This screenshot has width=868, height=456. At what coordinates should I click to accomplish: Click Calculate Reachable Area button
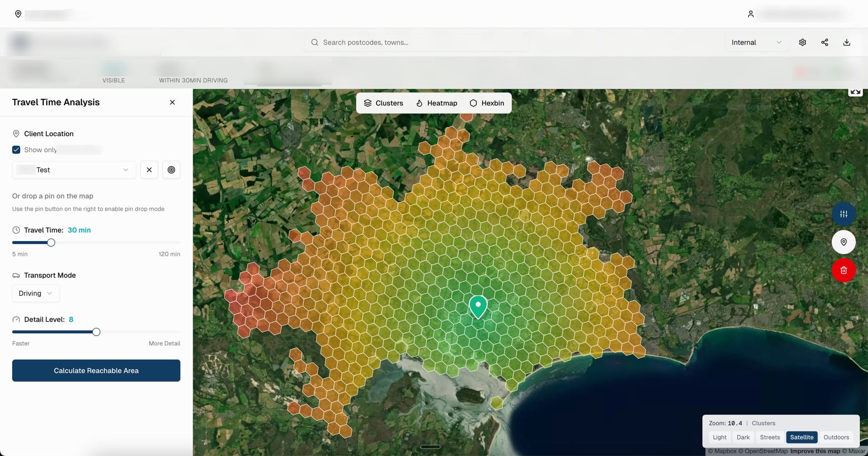pyautogui.click(x=96, y=371)
